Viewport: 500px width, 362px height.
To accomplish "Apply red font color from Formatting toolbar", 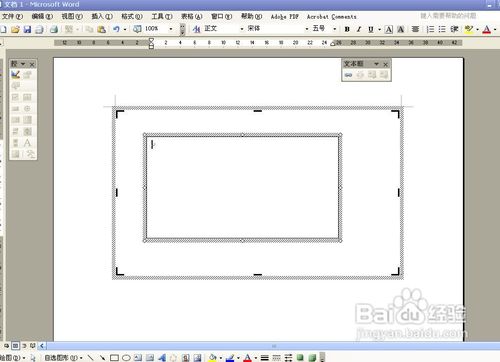I will [x=487, y=29].
